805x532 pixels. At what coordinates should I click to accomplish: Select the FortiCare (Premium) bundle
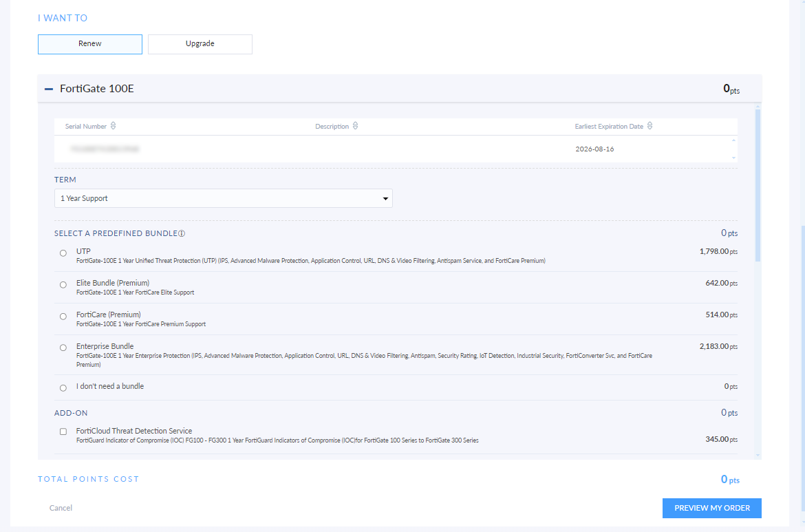click(x=63, y=316)
